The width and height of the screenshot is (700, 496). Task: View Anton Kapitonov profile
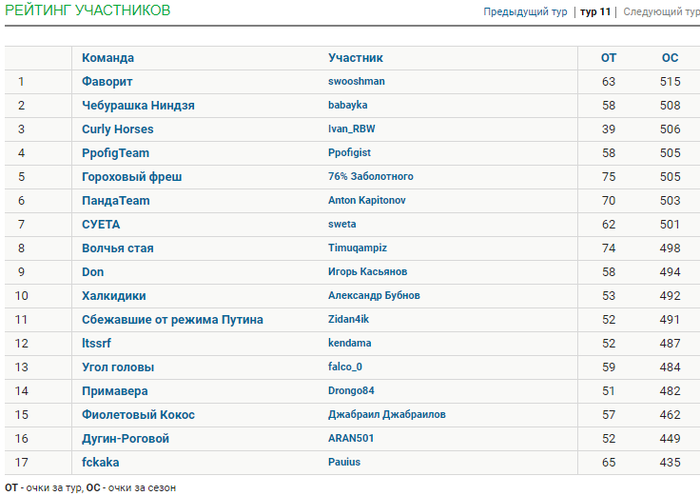click(x=367, y=200)
